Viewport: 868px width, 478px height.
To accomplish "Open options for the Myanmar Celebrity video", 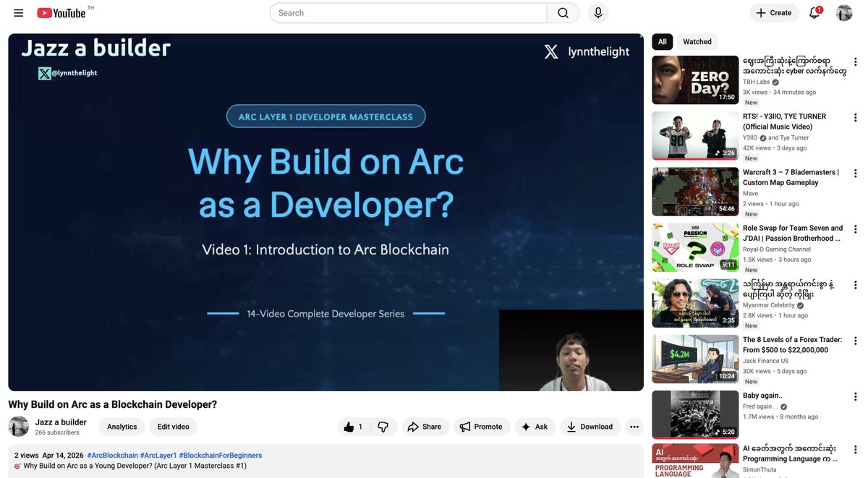I will pyautogui.click(x=855, y=285).
